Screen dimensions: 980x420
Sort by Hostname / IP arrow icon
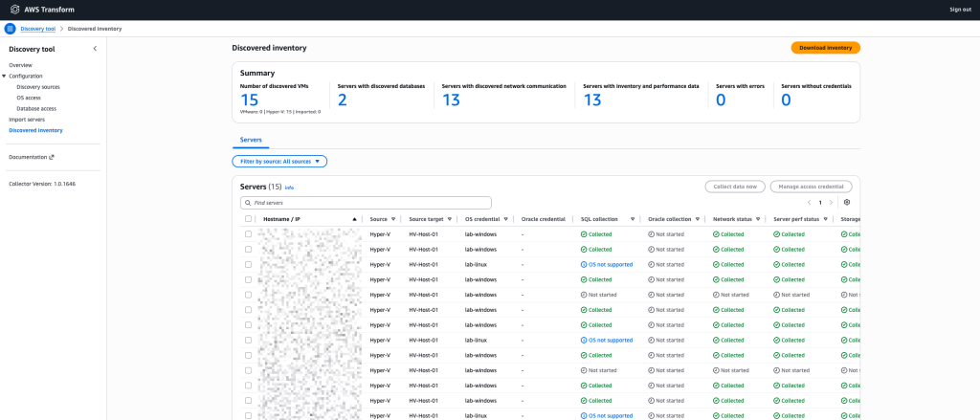point(354,219)
